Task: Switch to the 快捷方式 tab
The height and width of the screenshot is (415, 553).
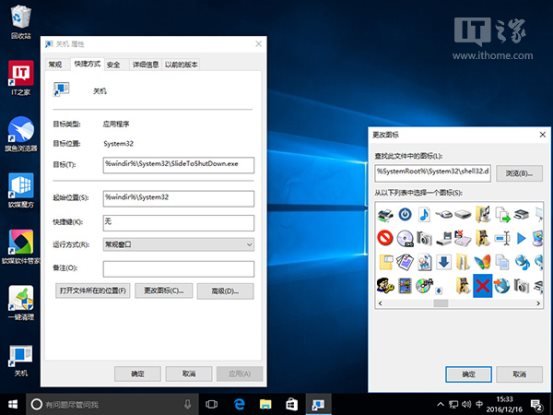Action: click(87, 64)
